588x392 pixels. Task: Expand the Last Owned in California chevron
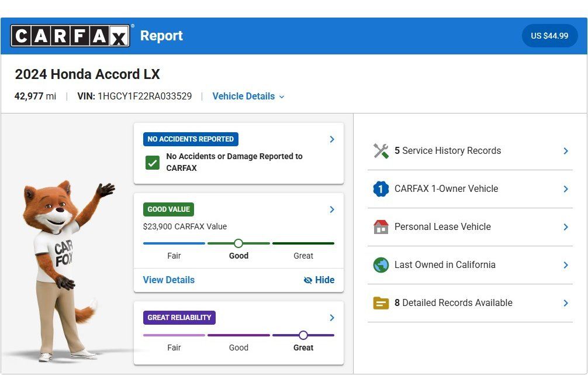pos(566,265)
